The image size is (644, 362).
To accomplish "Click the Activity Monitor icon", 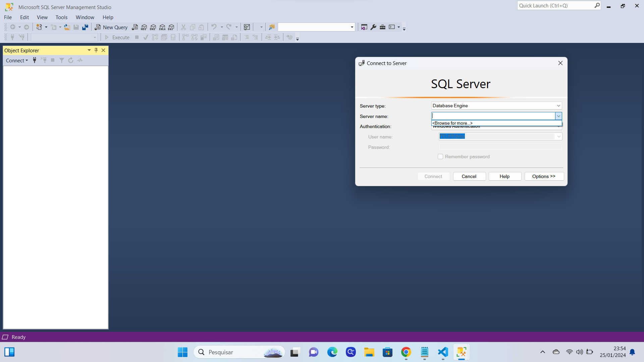I will pyautogui.click(x=247, y=27).
